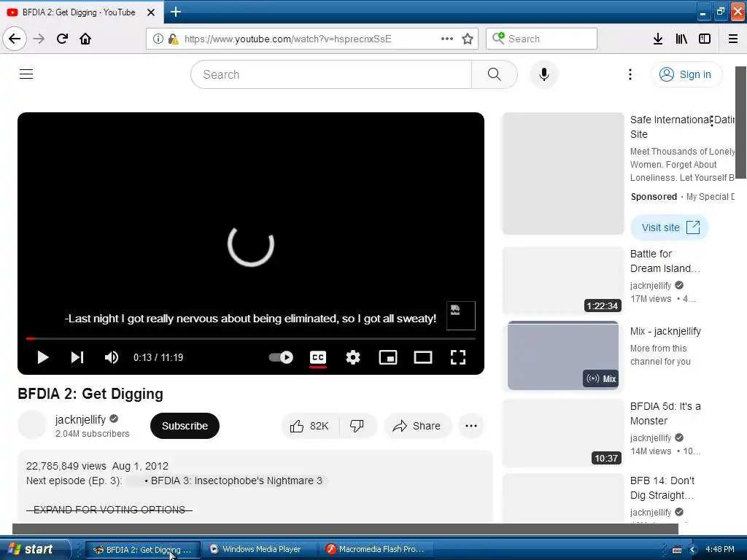The width and height of the screenshot is (747, 560).
Task: Click the channel watermark in the player
Action: pos(461,316)
